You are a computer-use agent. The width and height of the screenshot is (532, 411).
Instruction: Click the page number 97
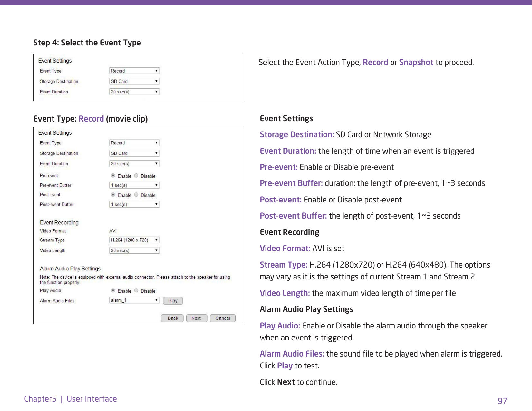(502, 401)
